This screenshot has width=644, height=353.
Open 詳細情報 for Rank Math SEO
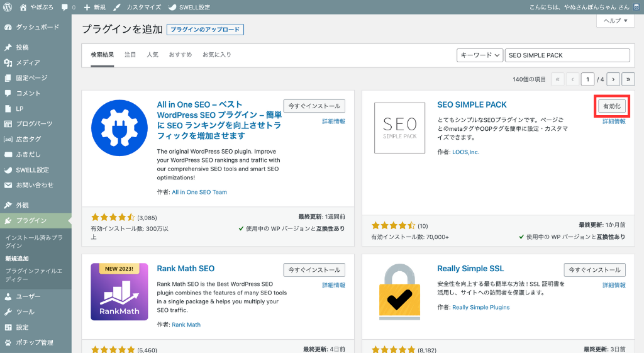(x=333, y=285)
